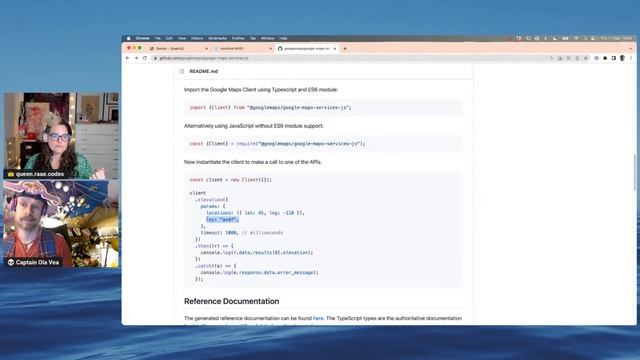Viewport: 640px width, 360px height.
Task: Open the Window menu
Action: [x=268, y=38]
